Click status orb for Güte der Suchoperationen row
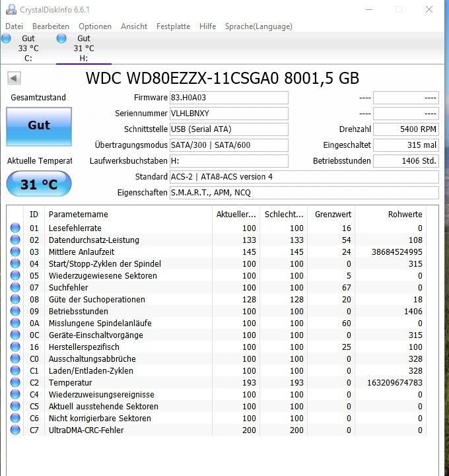This screenshot has height=476, width=449. pos(15,299)
